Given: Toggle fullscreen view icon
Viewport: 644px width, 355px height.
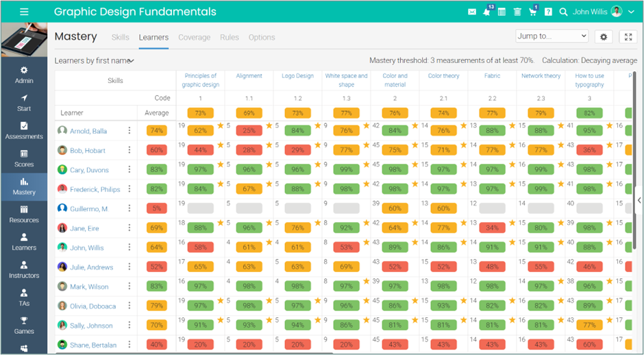Looking at the screenshot, I should point(628,36).
